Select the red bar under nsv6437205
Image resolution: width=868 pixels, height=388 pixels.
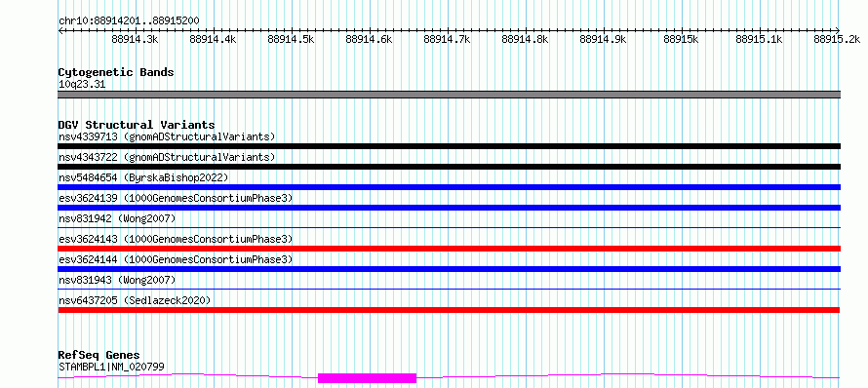coord(449,310)
